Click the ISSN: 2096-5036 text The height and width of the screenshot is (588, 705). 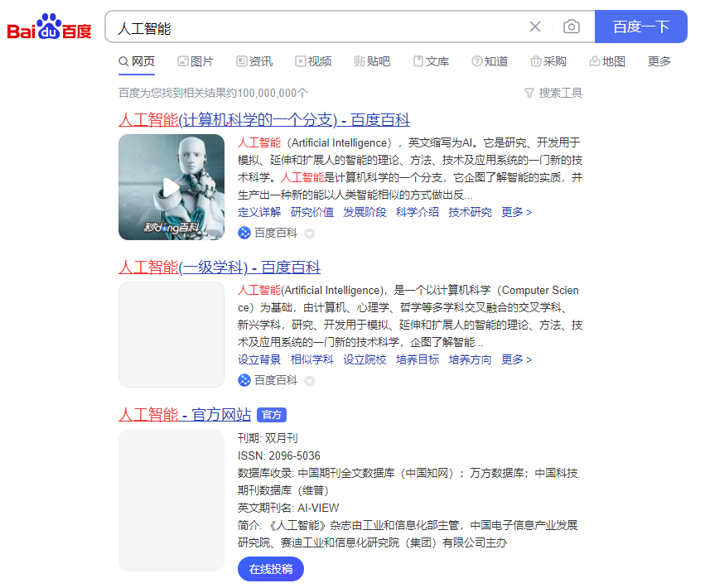278,455
